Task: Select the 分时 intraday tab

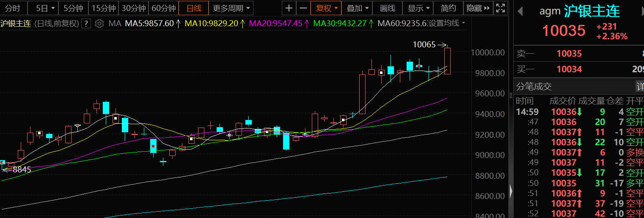Action: 13,8
